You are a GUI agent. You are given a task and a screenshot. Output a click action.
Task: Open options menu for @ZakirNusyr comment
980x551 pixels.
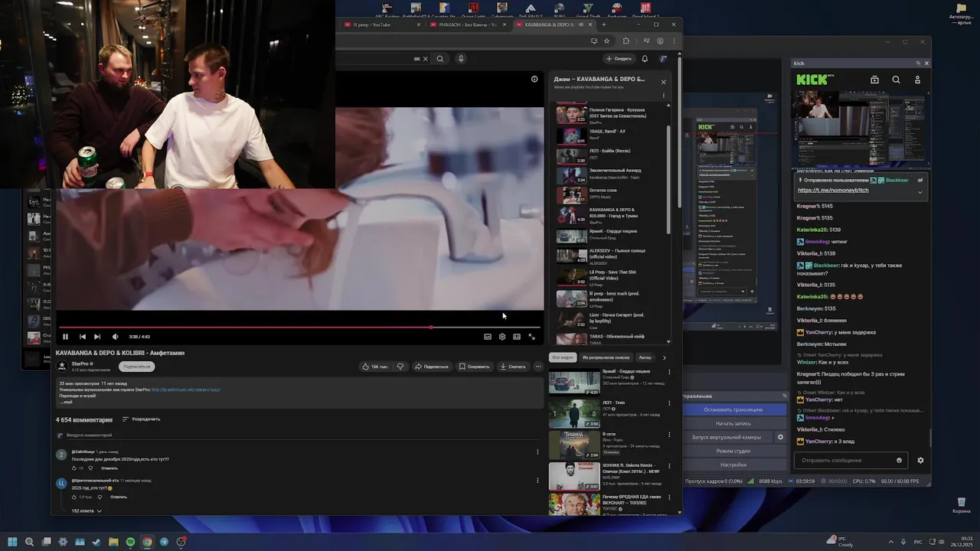pos(537,452)
